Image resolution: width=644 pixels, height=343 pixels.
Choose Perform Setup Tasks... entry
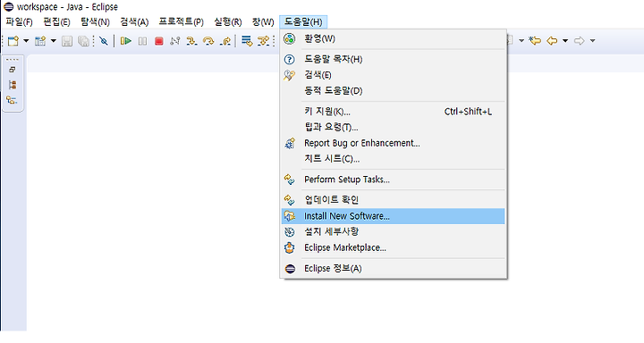click(x=393, y=180)
